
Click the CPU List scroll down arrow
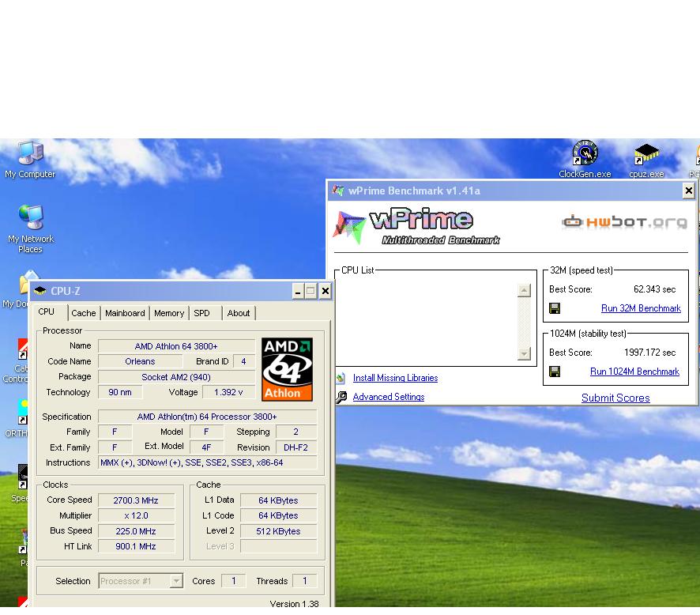point(524,354)
